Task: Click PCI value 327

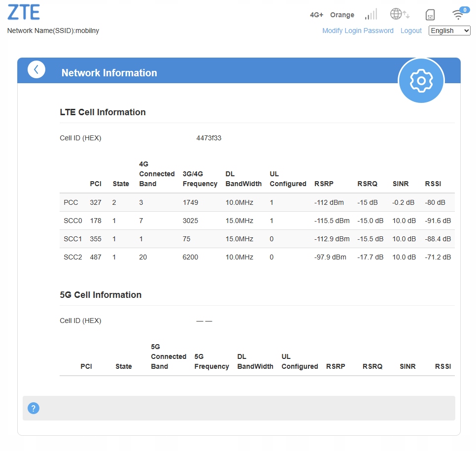Action: click(x=96, y=202)
